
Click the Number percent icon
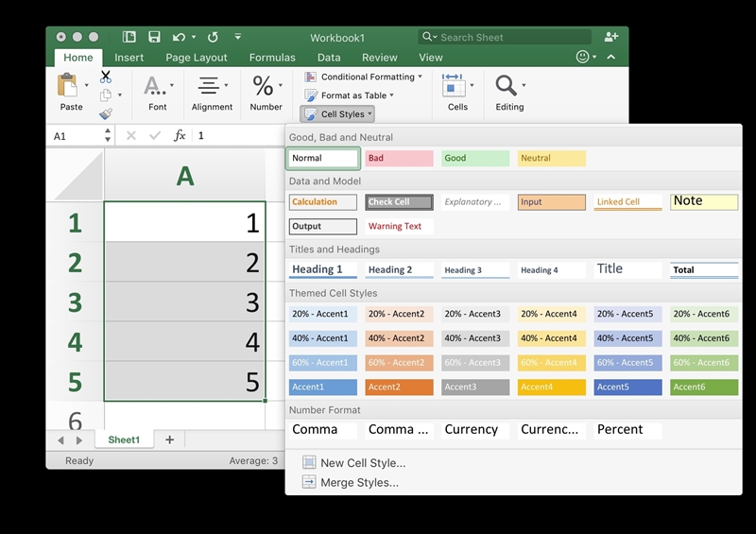tap(263, 85)
